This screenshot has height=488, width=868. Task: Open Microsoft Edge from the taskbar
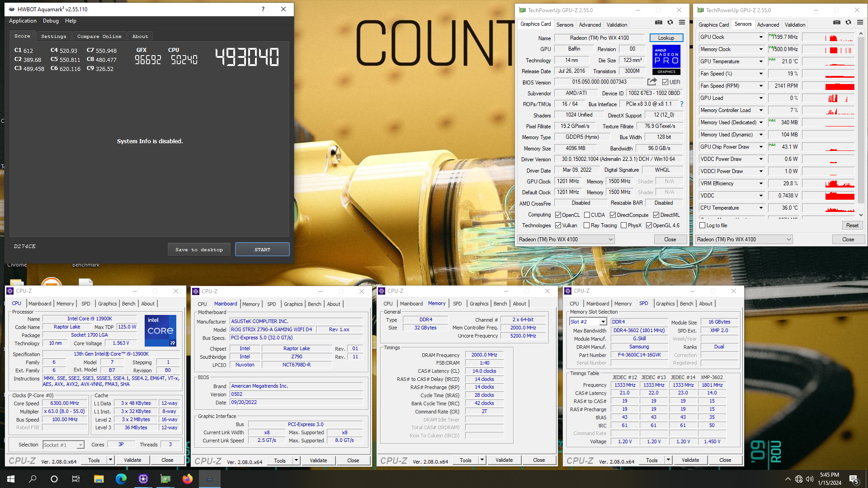[x=121, y=479]
